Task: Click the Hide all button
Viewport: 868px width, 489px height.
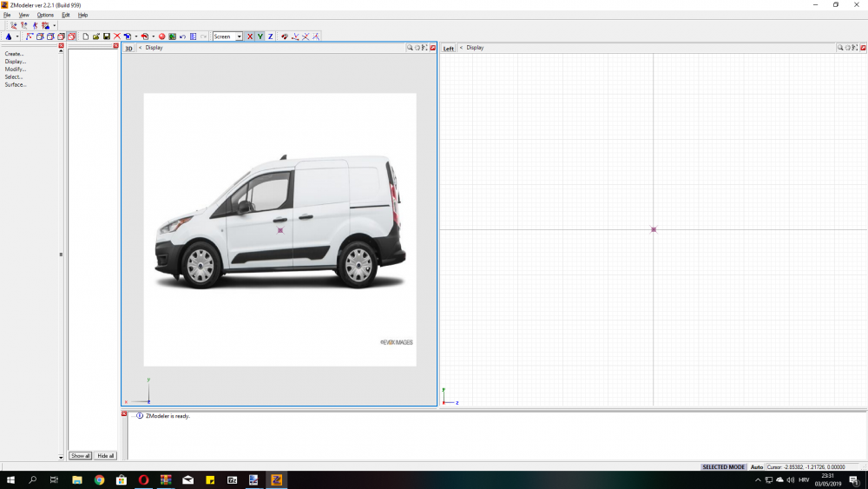Action: coord(105,456)
